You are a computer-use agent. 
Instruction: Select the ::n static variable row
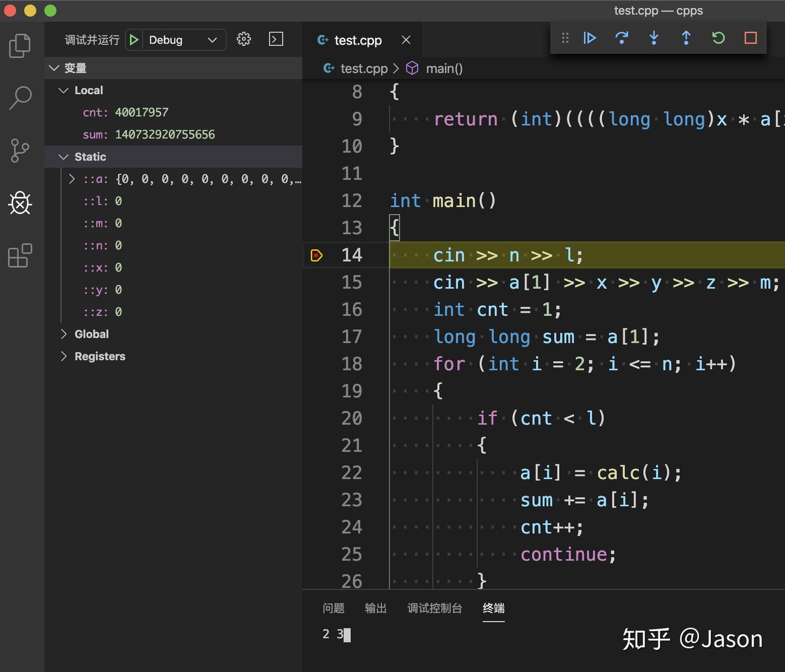click(x=173, y=246)
